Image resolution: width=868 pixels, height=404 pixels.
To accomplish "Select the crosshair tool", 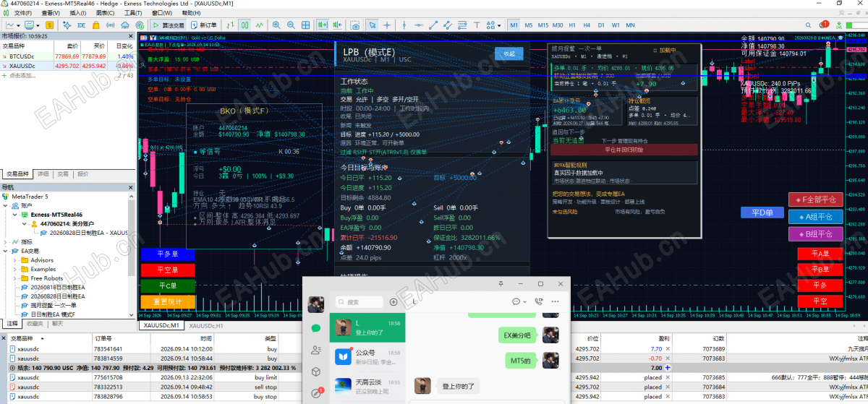I will coord(387,25).
